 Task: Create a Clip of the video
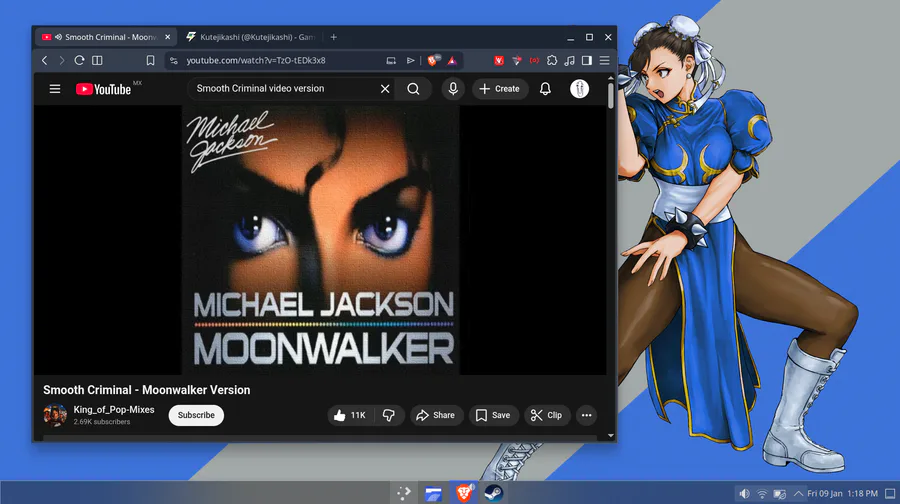point(547,415)
